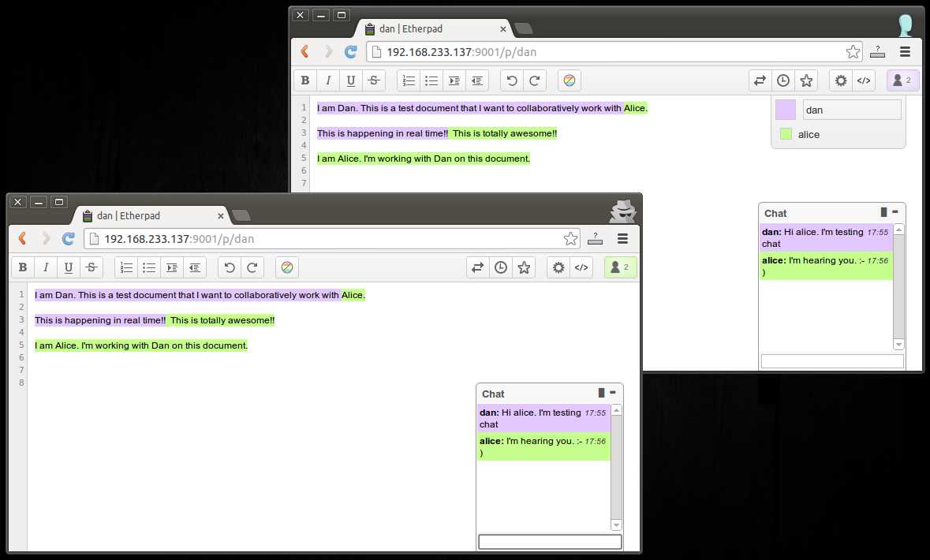Insert an unordered list
Screen dimensions: 930x560
click(x=149, y=267)
